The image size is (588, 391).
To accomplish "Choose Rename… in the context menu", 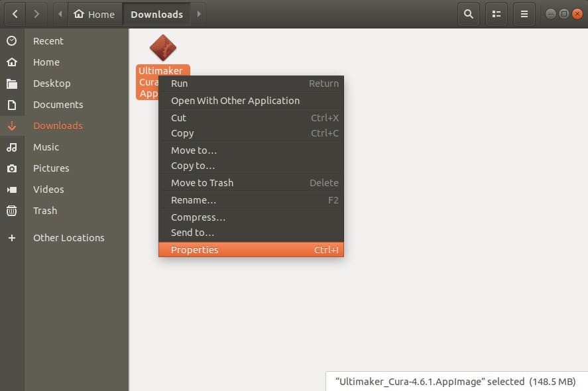I will [251, 200].
